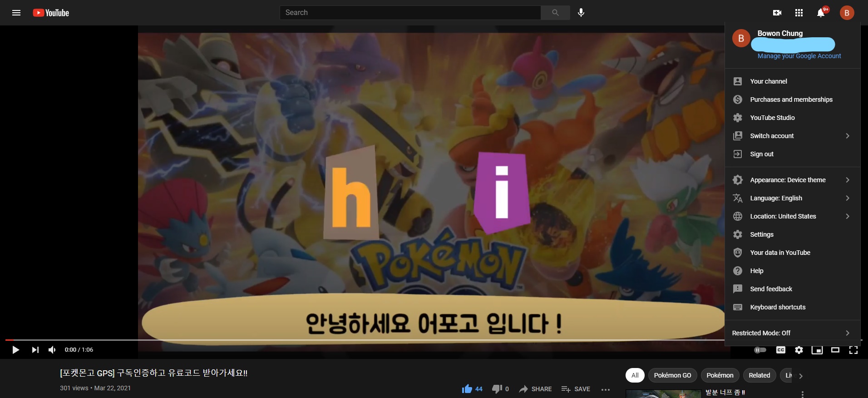Mute the video volume

[x=52, y=350]
